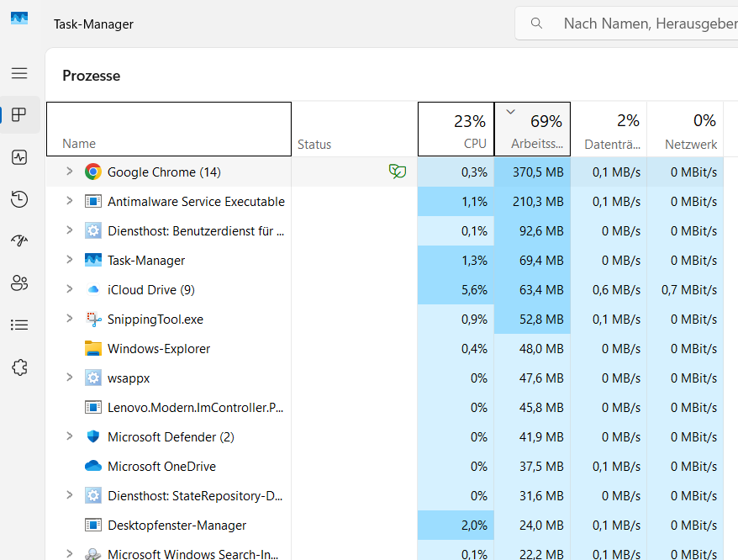The image size is (738, 560).
Task: Select the Processes sidebar icon
Action: [19, 115]
